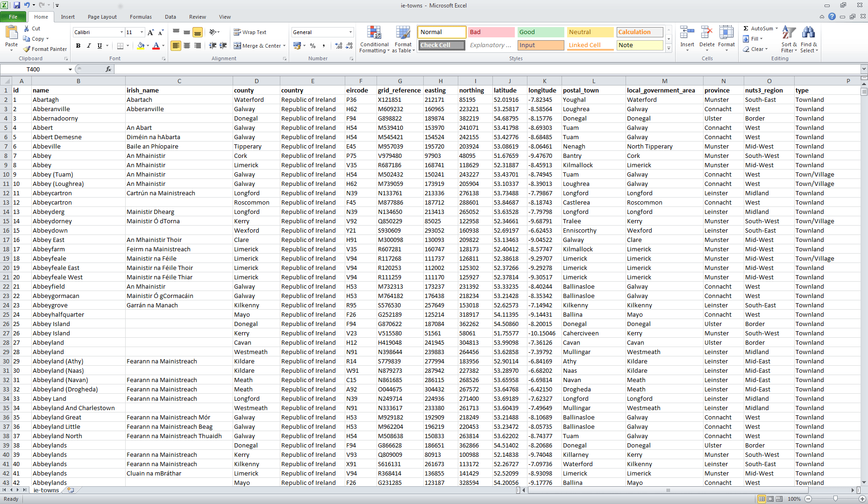Viewport: 868px width, 504px height.
Task: Apply Percent Style to selection
Action: 313,46
